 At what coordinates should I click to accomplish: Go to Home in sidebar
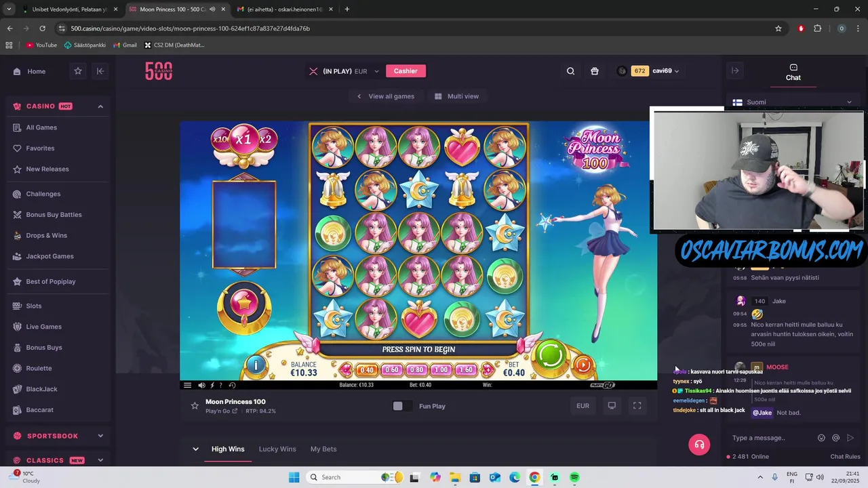click(30, 71)
